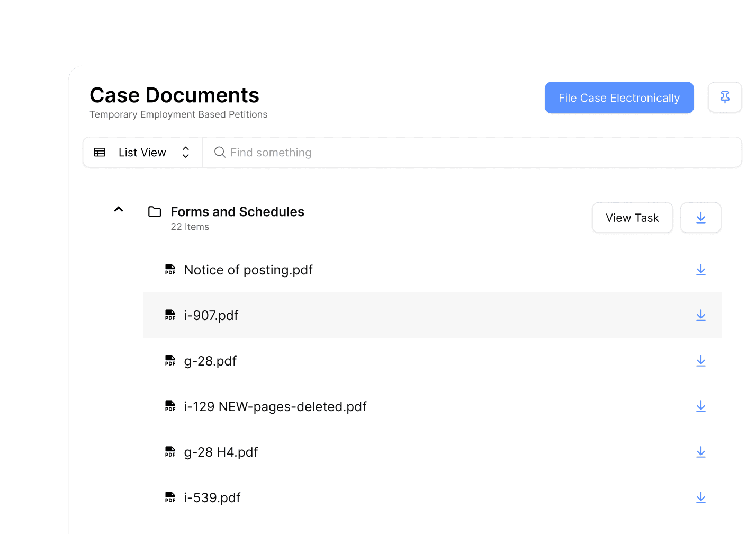Select the i-539.pdf file name
Image resolution: width=756 pixels, height=534 pixels.
pos(212,498)
